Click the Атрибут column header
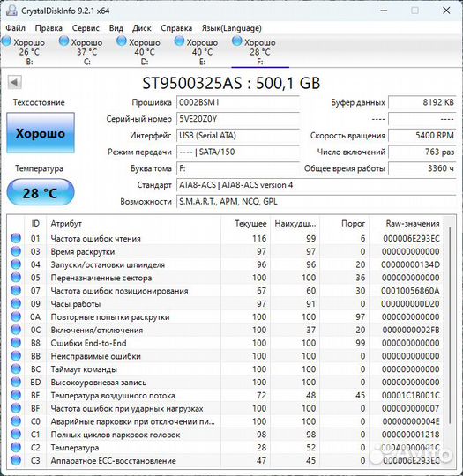Image resolution: width=463 pixels, height=476 pixels. pyautogui.click(x=134, y=224)
